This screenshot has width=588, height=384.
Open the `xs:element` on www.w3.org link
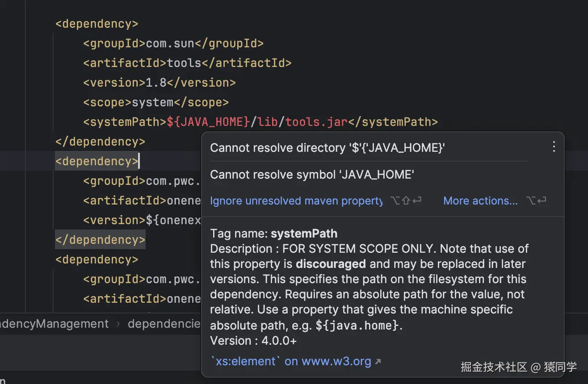(x=290, y=361)
